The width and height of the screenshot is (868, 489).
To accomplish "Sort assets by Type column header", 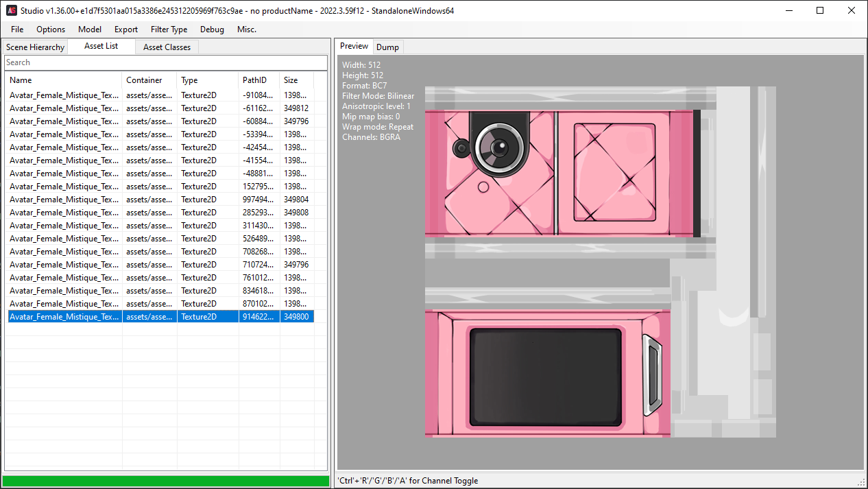I will (x=206, y=80).
